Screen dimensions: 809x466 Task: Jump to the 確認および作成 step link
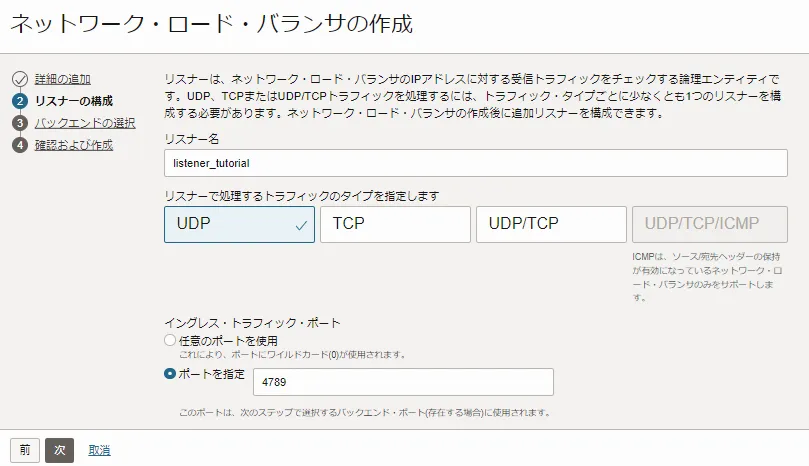pos(73,145)
